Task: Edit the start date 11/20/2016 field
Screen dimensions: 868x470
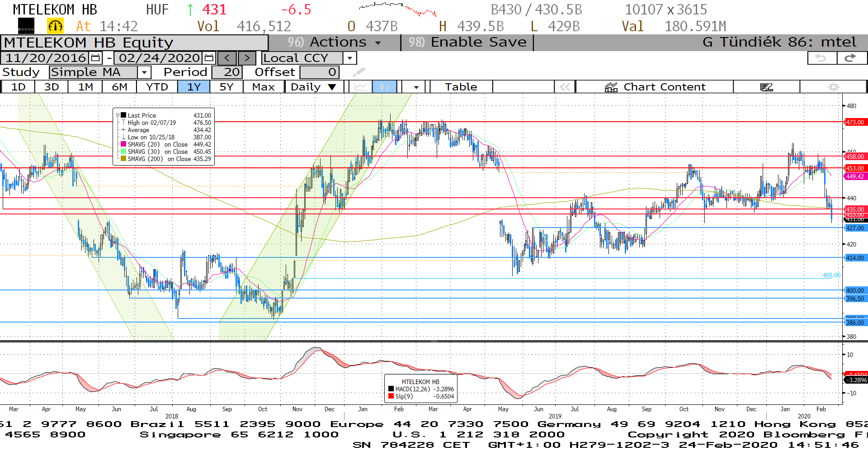Action: tap(45, 58)
